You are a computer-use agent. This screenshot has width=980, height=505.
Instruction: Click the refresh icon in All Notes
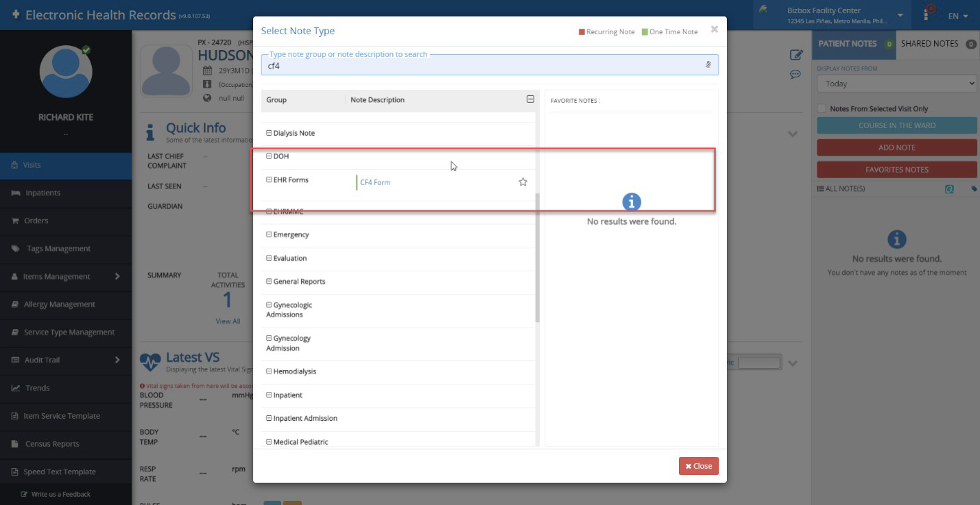949,189
